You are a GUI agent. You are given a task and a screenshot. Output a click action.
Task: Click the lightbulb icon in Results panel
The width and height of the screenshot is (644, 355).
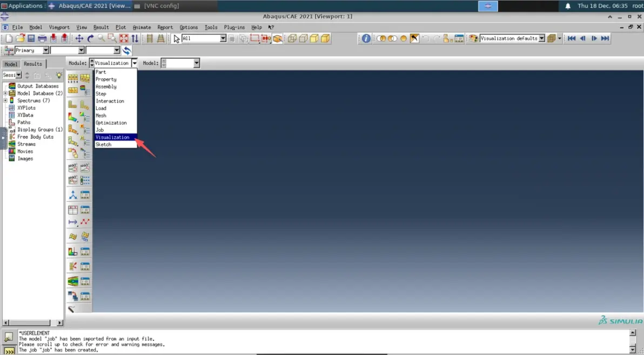59,75
